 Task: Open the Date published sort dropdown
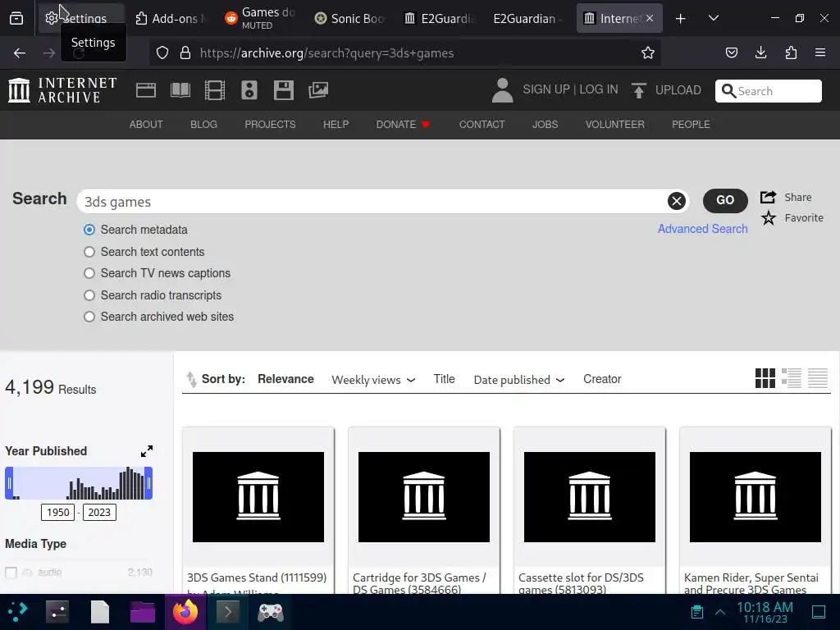(519, 379)
